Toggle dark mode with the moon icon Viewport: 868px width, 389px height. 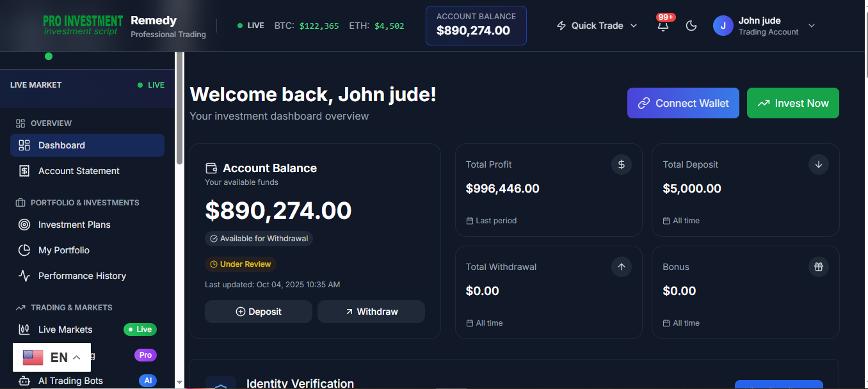click(691, 25)
